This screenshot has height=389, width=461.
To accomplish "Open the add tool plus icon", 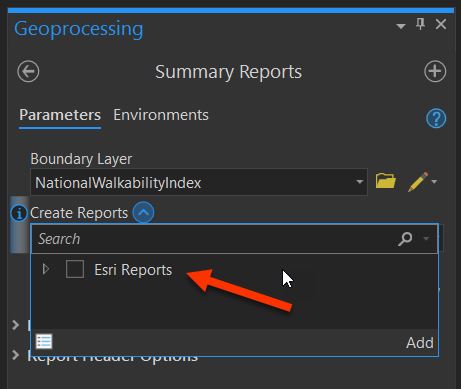I will (435, 71).
